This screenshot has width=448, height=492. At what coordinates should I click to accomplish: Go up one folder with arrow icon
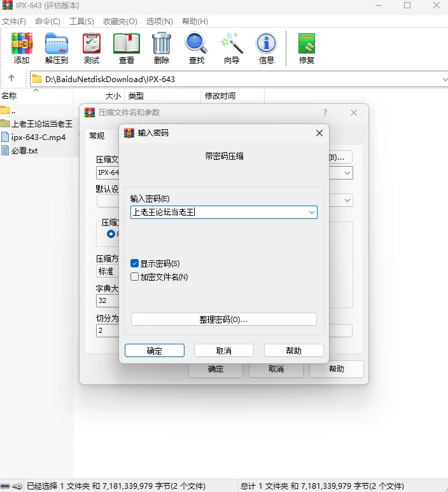click(11, 78)
